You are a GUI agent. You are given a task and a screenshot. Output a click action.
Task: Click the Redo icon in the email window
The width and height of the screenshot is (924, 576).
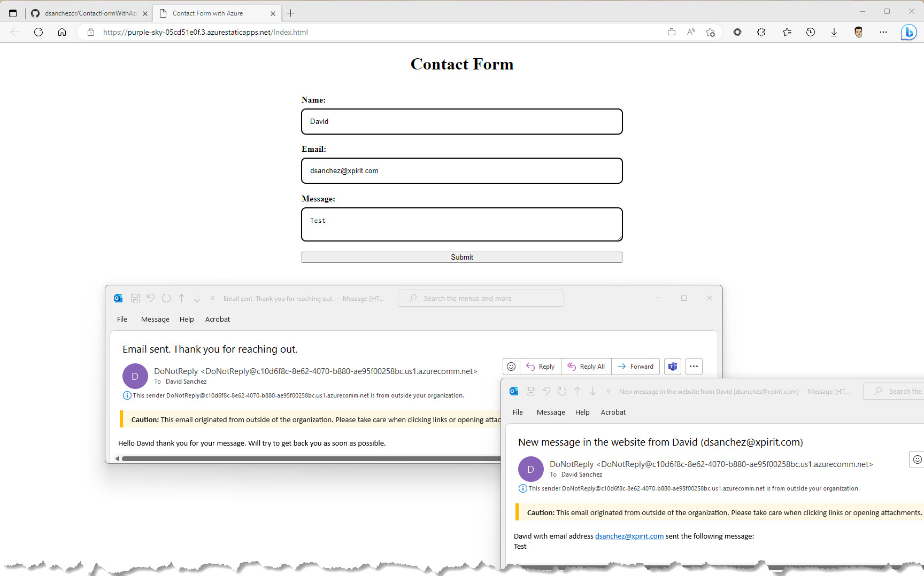point(166,298)
